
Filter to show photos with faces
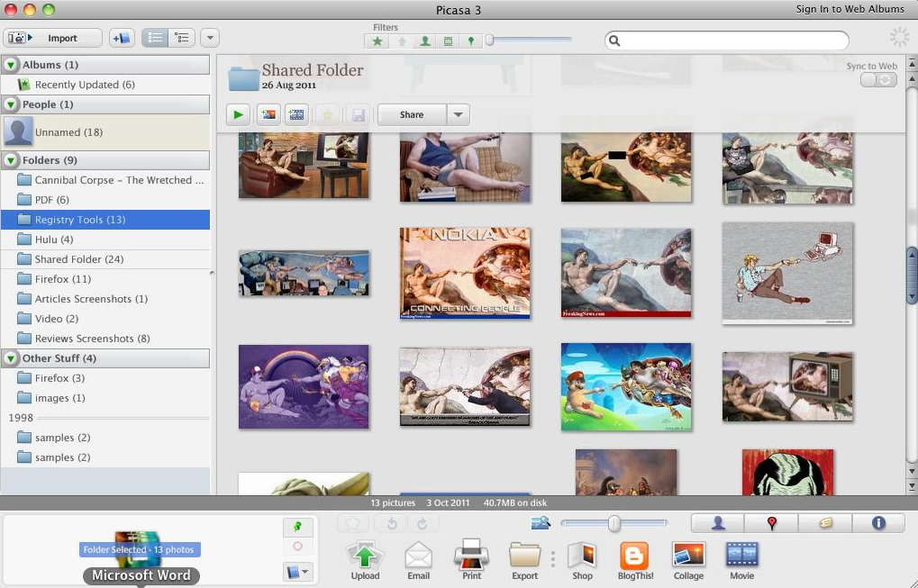pos(425,41)
